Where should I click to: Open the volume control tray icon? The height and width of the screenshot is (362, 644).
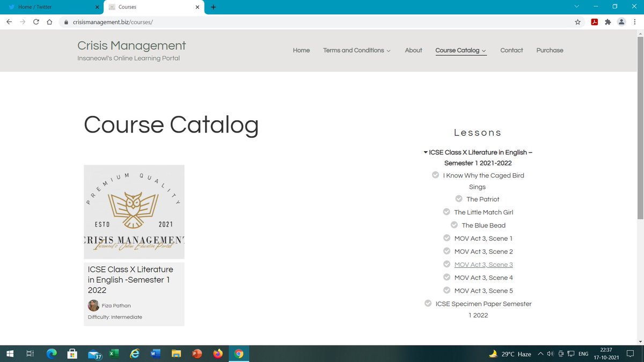tap(550, 354)
